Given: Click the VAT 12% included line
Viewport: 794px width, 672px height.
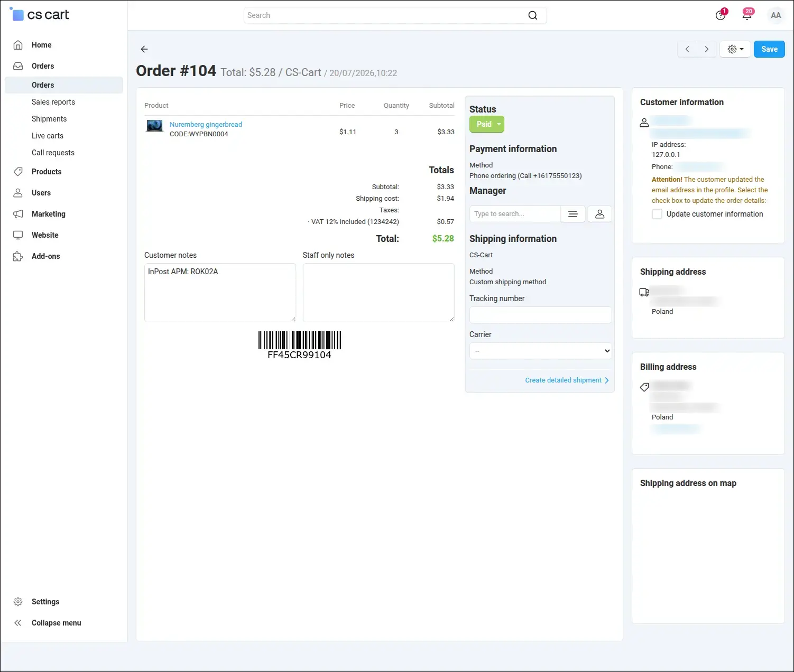Looking at the screenshot, I should (353, 222).
